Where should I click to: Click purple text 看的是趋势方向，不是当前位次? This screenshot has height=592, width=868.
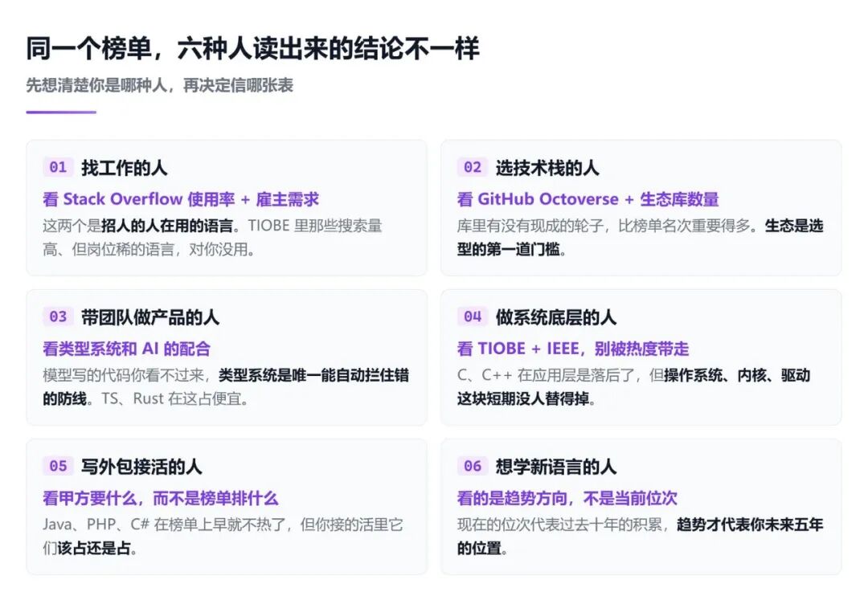pyautogui.click(x=567, y=498)
